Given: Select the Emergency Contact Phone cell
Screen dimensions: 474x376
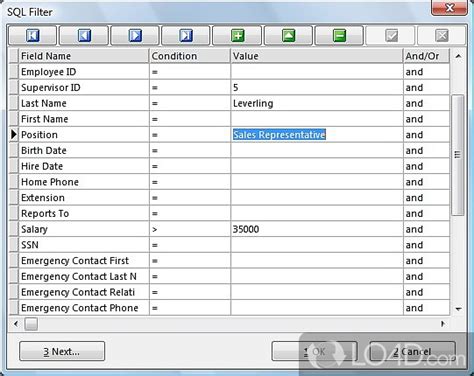Looking at the screenshot, I should pos(84,308).
